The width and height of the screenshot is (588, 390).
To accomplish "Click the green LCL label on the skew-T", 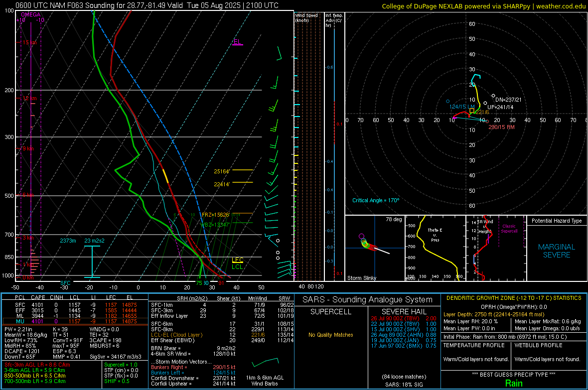I will click(x=237, y=267).
